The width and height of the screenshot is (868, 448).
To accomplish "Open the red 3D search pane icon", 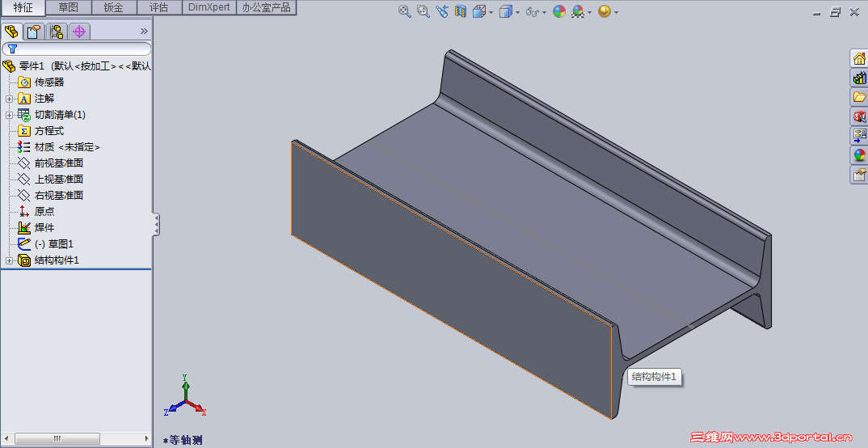I will tap(859, 116).
